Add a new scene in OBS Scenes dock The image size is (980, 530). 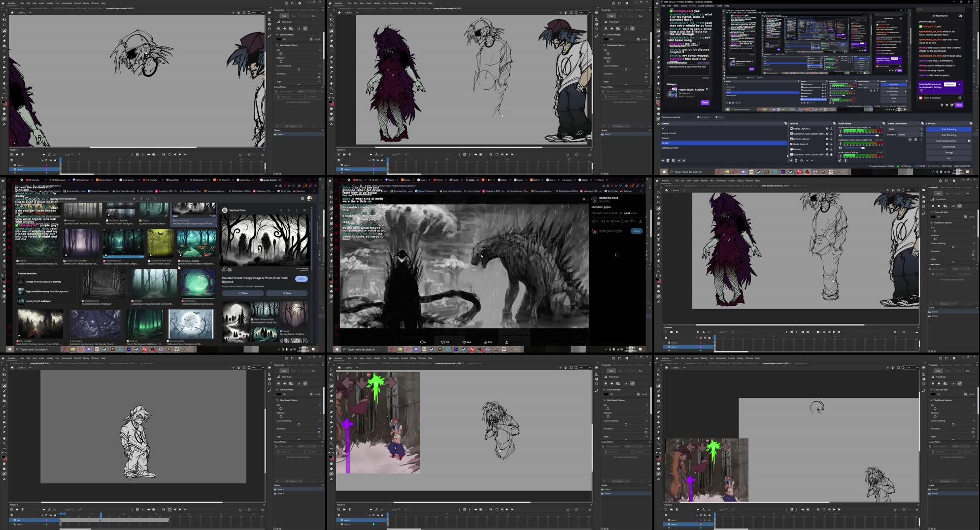663,160
